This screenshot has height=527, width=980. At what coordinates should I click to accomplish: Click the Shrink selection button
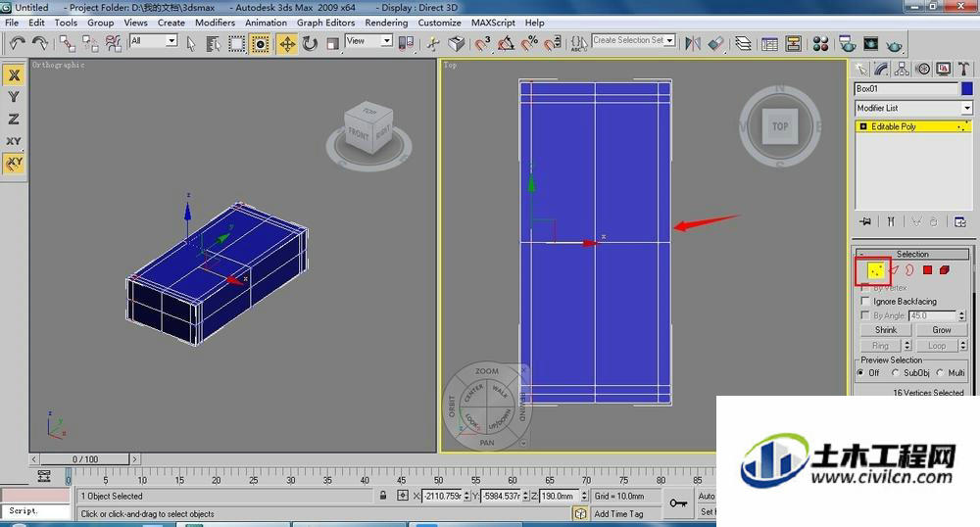(886, 330)
